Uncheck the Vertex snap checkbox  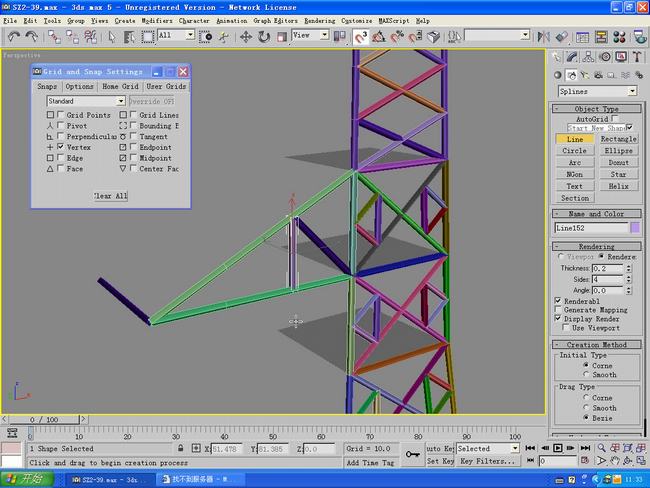click(x=61, y=147)
